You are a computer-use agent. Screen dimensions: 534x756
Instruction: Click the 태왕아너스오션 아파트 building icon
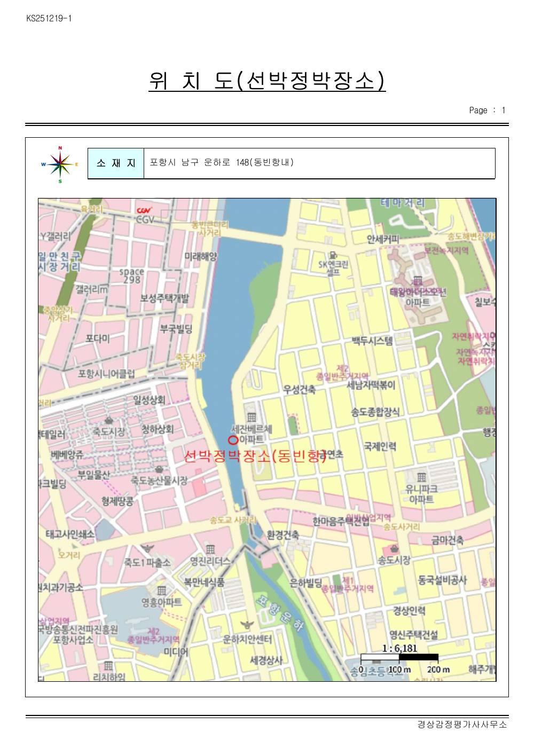[418, 281]
